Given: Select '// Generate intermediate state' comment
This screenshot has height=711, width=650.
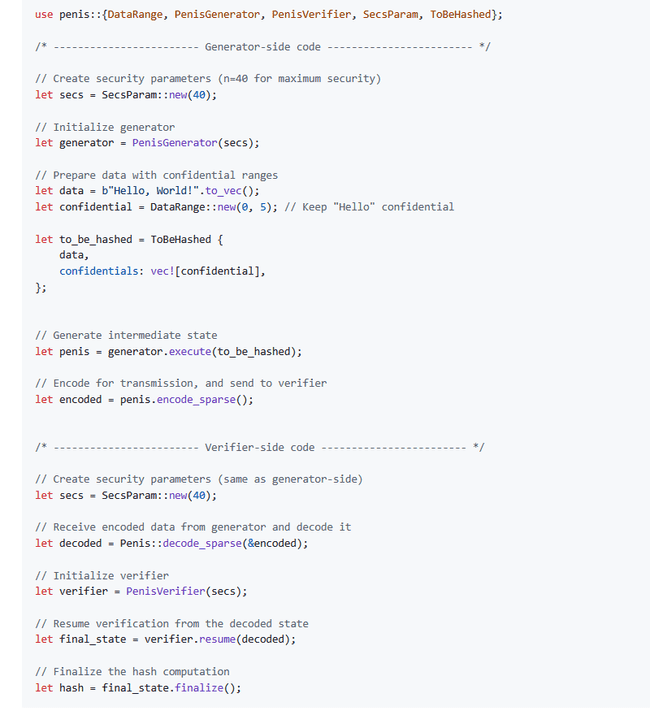Looking at the screenshot, I should click(126, 335).
